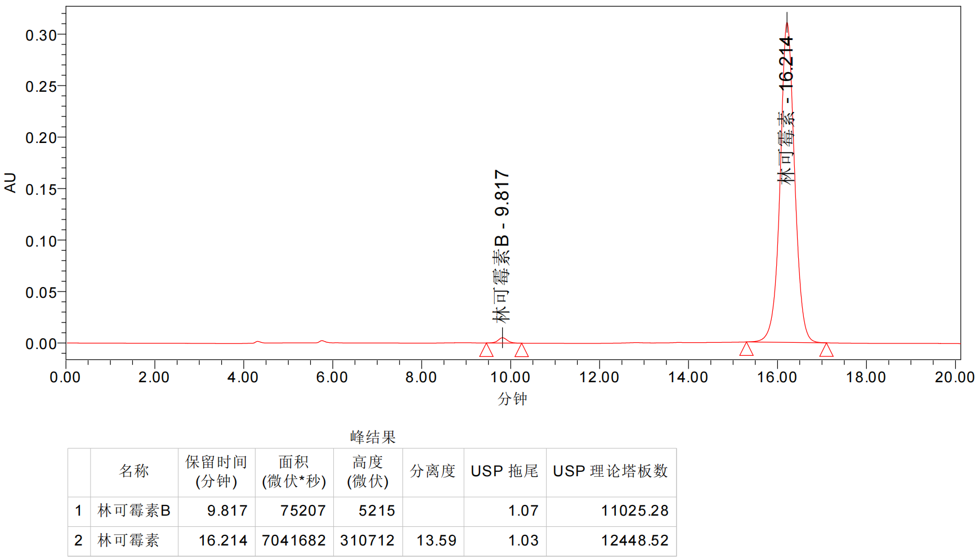Click the 分离度 column header
Image resolution: width=980 pixels, height=559 pixels.
[432, 471]
